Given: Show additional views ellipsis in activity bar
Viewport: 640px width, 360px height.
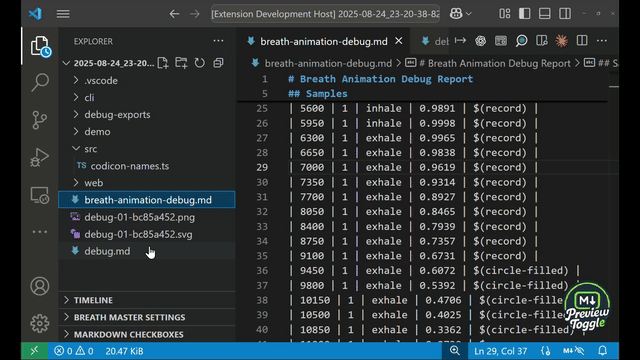Looking at the screenshot, I should 40,232.
